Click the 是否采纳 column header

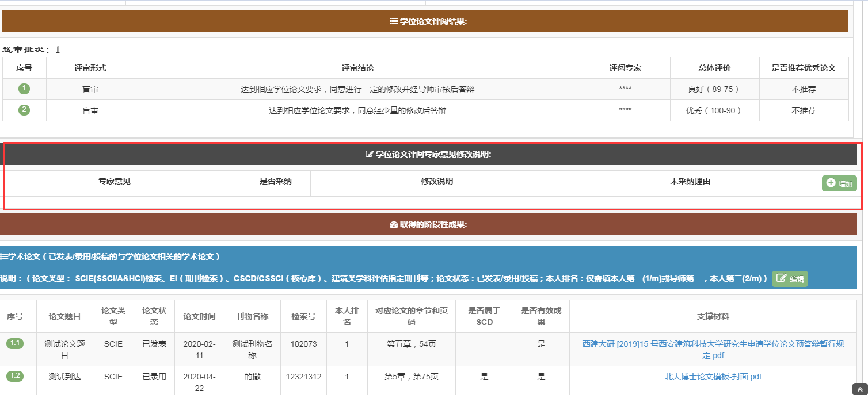point(276,181)
